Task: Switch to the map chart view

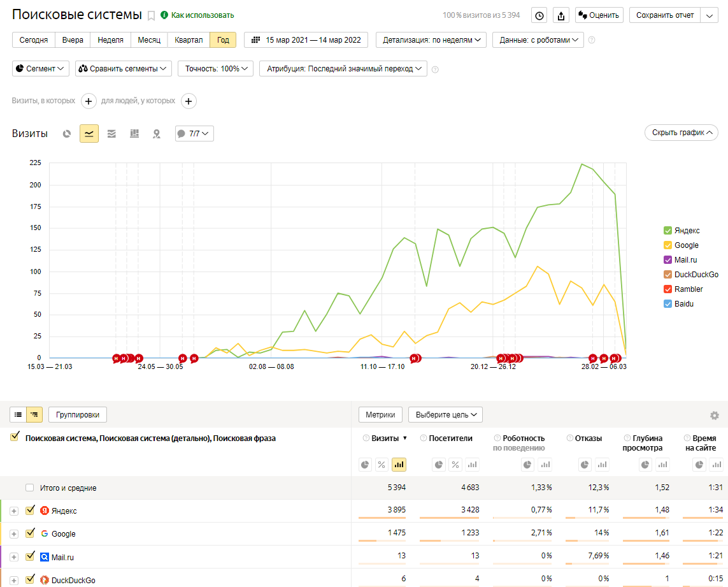Action: [x=156, y=134]
